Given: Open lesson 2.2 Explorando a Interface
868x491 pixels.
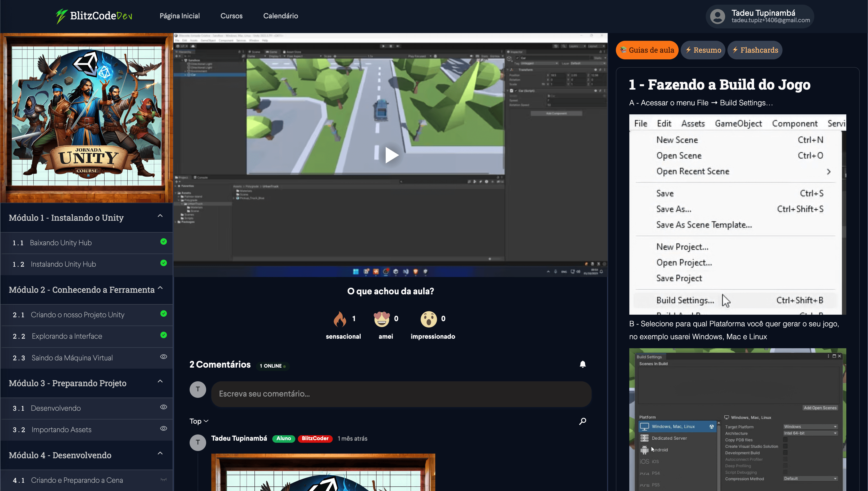Looking at the screenshot, I should 86,337.
